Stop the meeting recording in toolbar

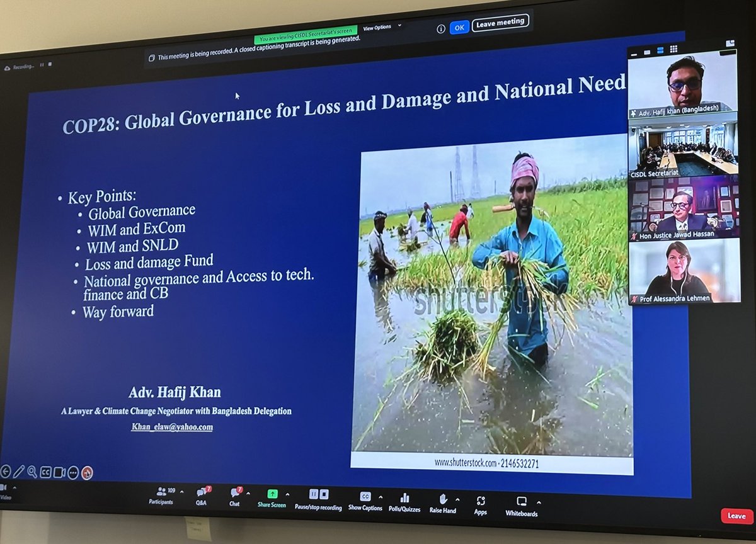coord(324,494)
